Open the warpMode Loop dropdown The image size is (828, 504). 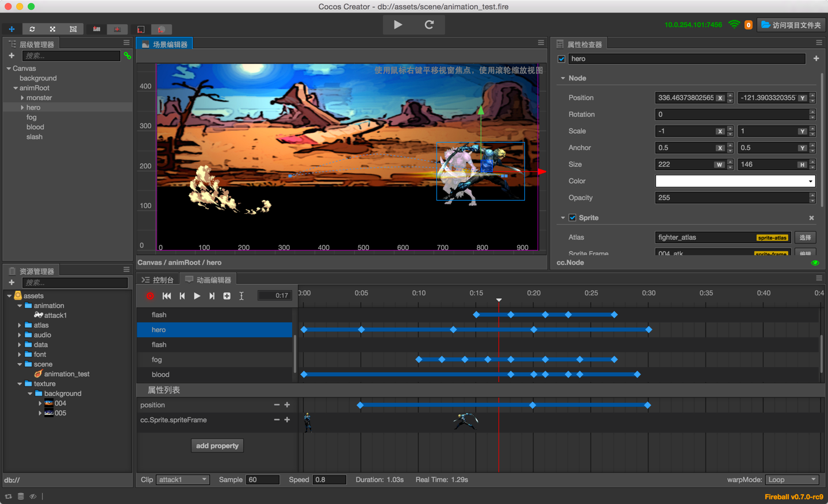coord(792,480)
